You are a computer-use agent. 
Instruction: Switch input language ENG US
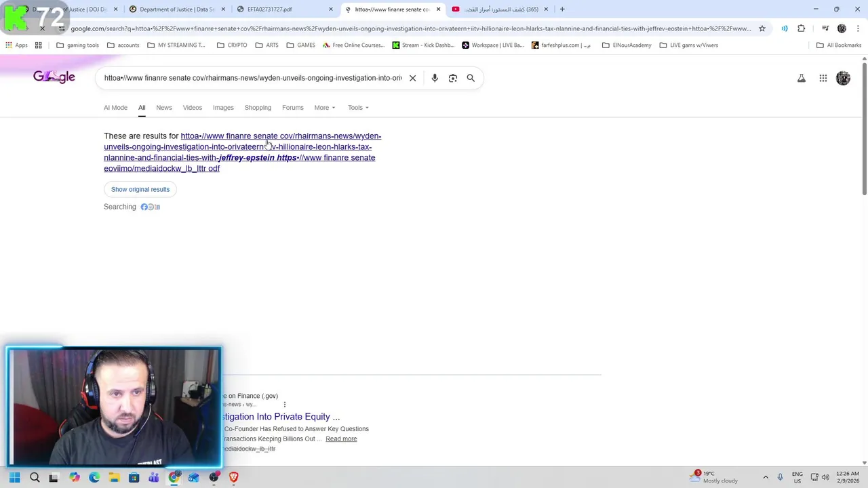click(797, 477)
